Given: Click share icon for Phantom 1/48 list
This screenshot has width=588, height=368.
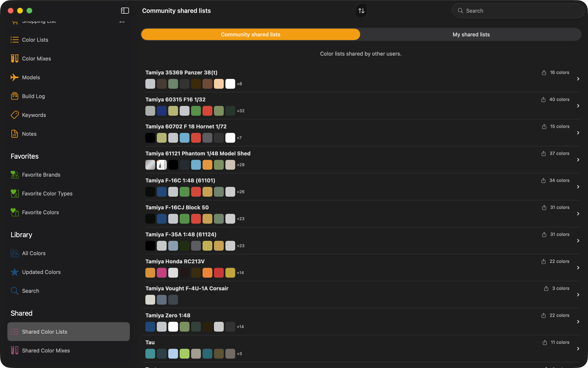Looking at the screenshot, I should pos(543,154).
